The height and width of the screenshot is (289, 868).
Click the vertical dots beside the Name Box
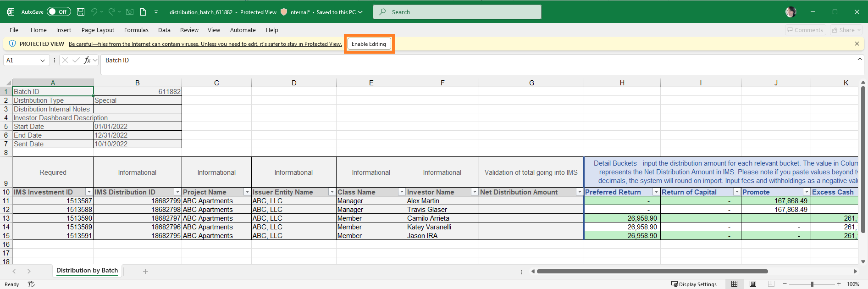55,60
